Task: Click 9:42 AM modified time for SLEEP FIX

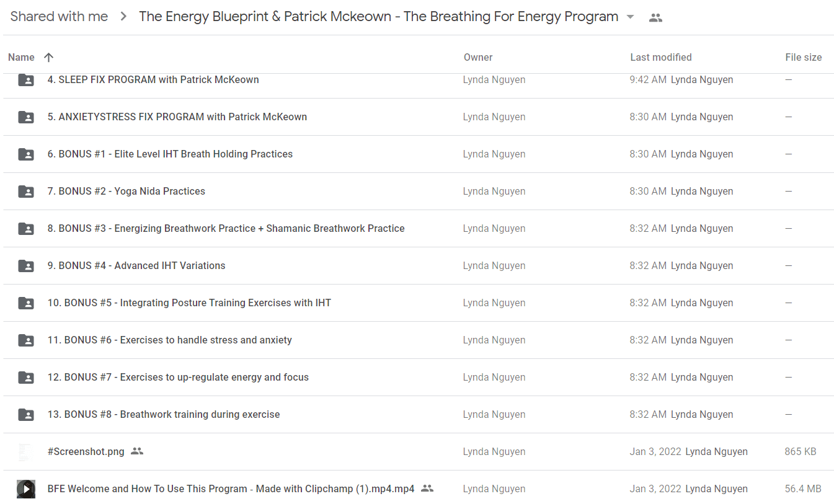Action: (x=648, y=79)
